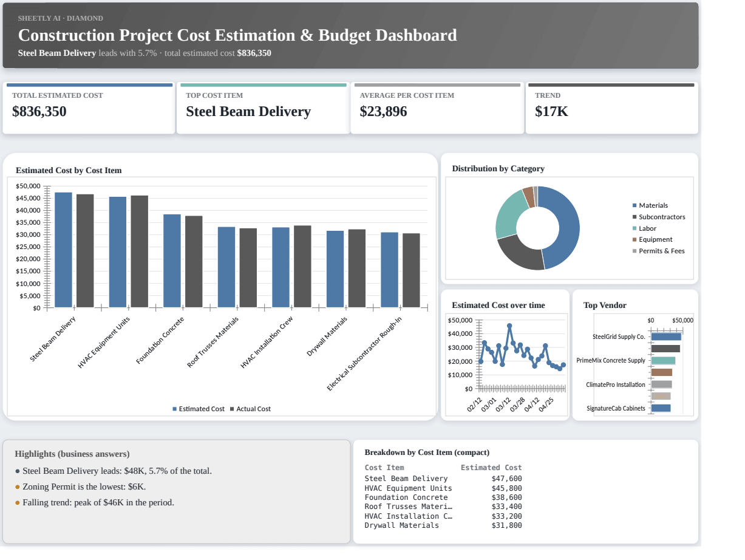Click the brown Equipment donut slice
This screenshot has height=560, width=745.
click(528, 197)
